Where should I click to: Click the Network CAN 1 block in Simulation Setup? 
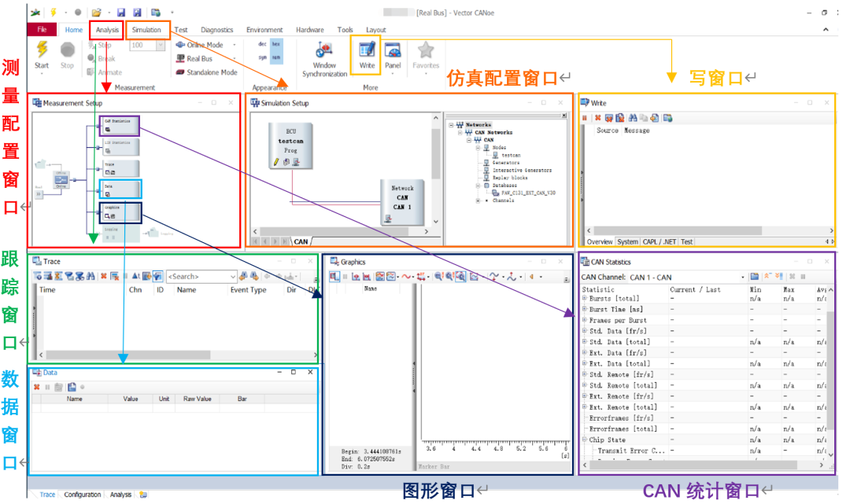[x=402, y=202]
